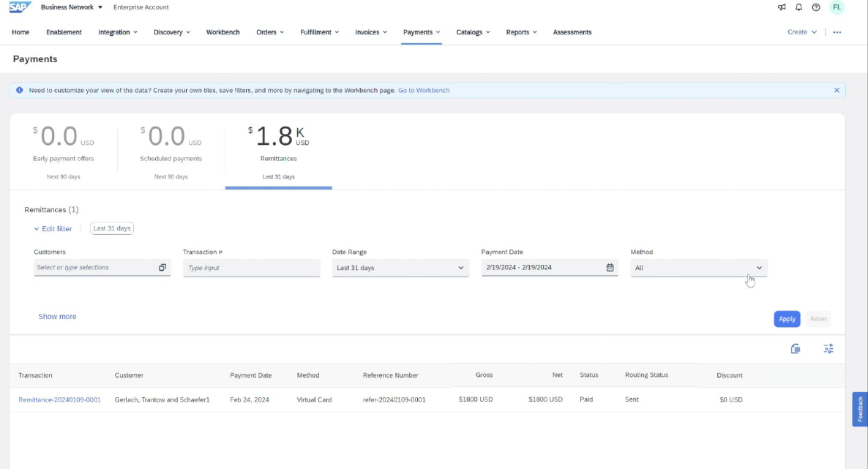Click the Transaction column header

pos(35,375)
